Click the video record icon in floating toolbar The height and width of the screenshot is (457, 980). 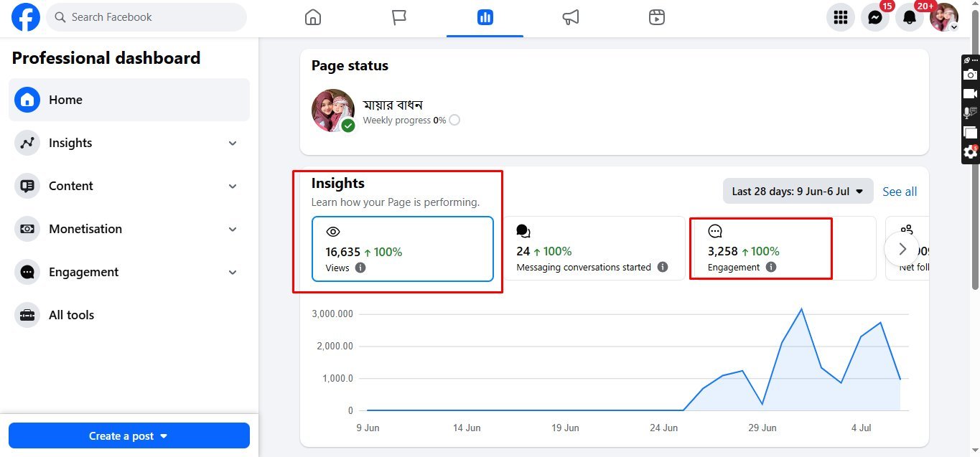(x=971, y=94)
